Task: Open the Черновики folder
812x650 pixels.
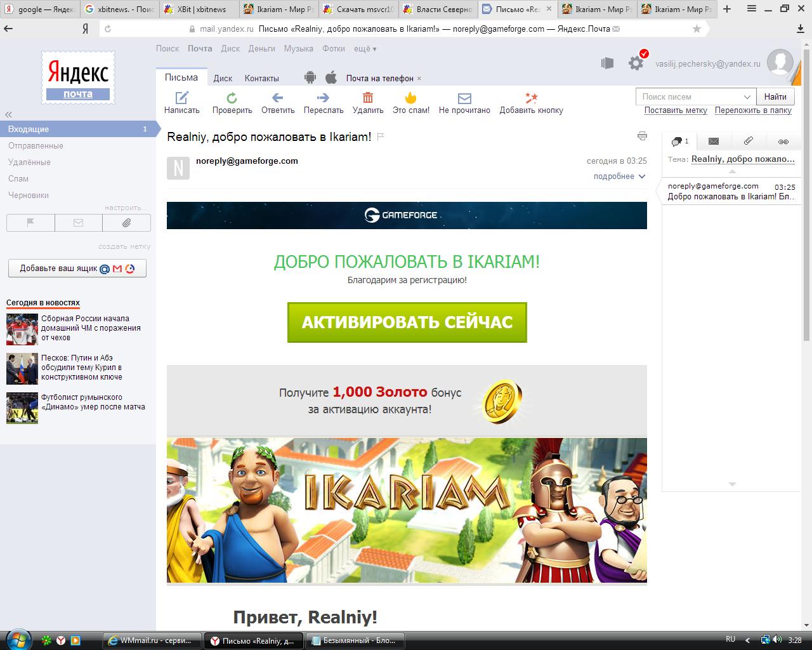Action: [29, 195]
